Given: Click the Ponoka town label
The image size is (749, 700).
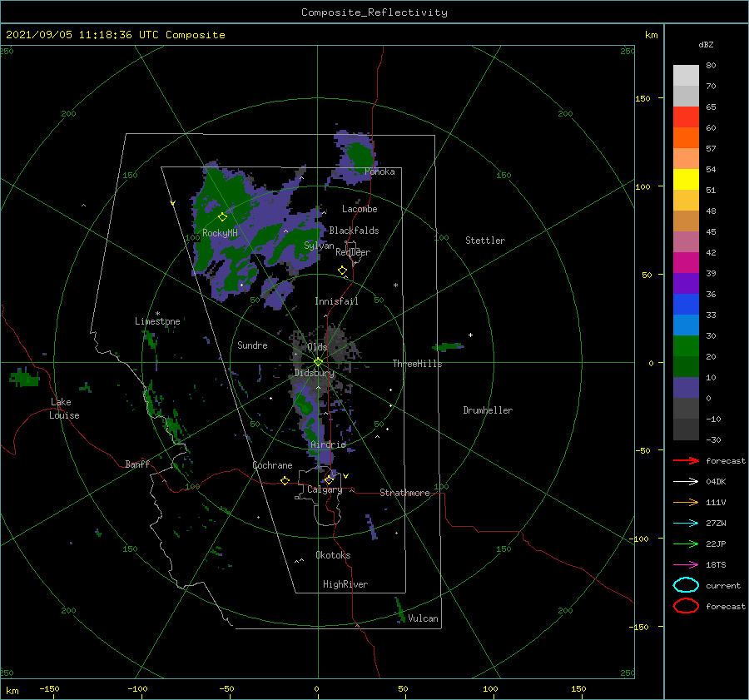Looking at the screenshot, I should pos(379,171).
